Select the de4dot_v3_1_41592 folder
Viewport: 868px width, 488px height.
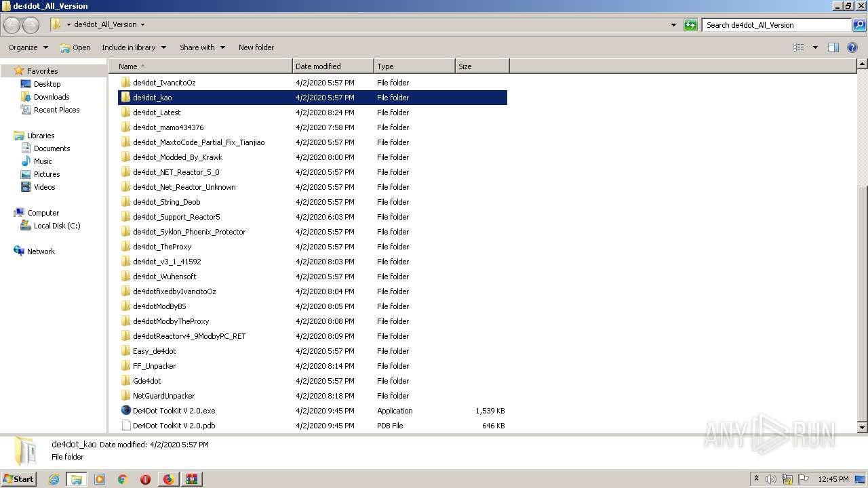point(313,262)
